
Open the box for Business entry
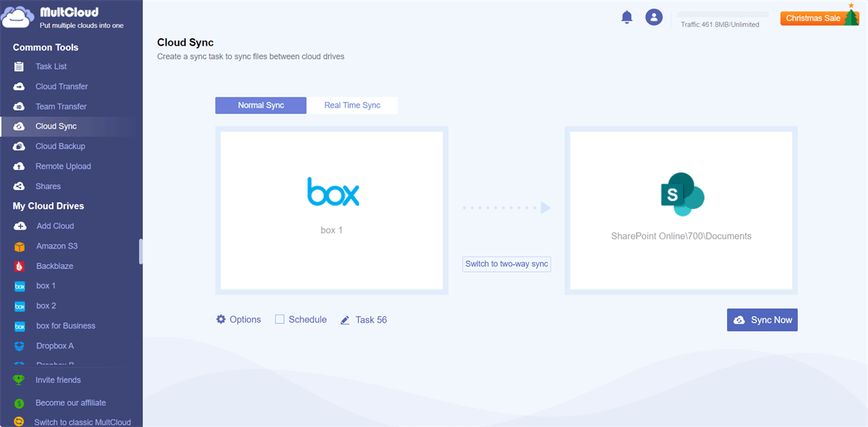pyautogui.click(x=66, y=327)
